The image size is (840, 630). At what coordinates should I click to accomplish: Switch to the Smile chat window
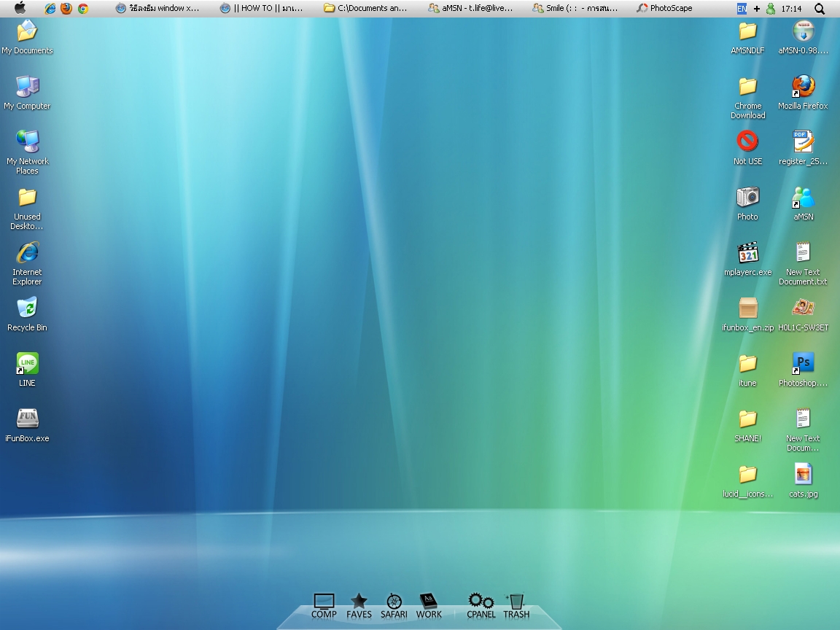tap(575, 8)
